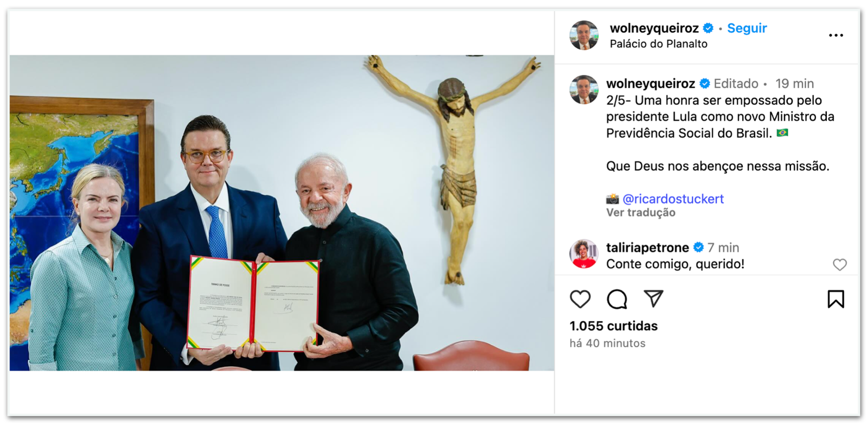This screenshot has height=426, width=868.
Task: Click the verified badge next to header username
Action: coord(708,28)
